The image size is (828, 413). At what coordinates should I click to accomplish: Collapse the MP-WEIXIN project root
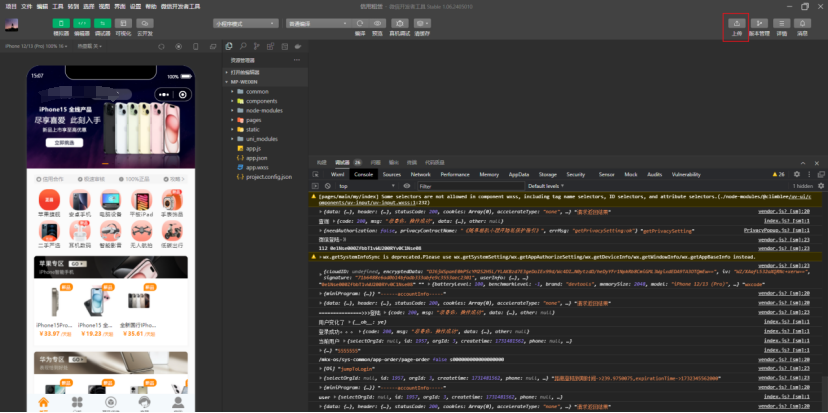266,82
